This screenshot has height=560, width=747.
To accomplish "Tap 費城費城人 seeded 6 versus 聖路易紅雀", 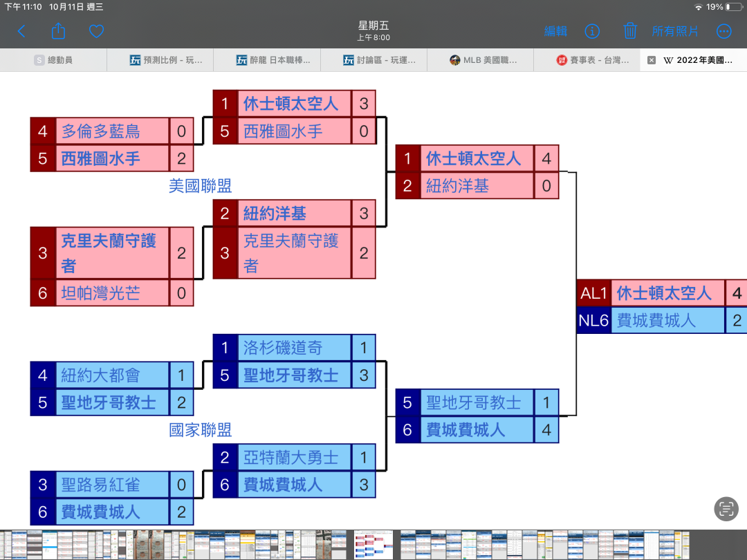I will 100,512.
